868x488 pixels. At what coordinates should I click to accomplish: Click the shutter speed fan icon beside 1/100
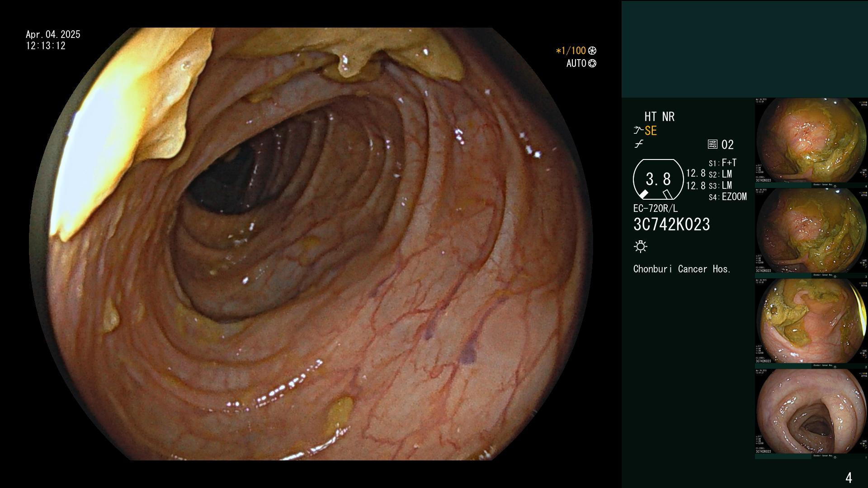tap(592, 51)
